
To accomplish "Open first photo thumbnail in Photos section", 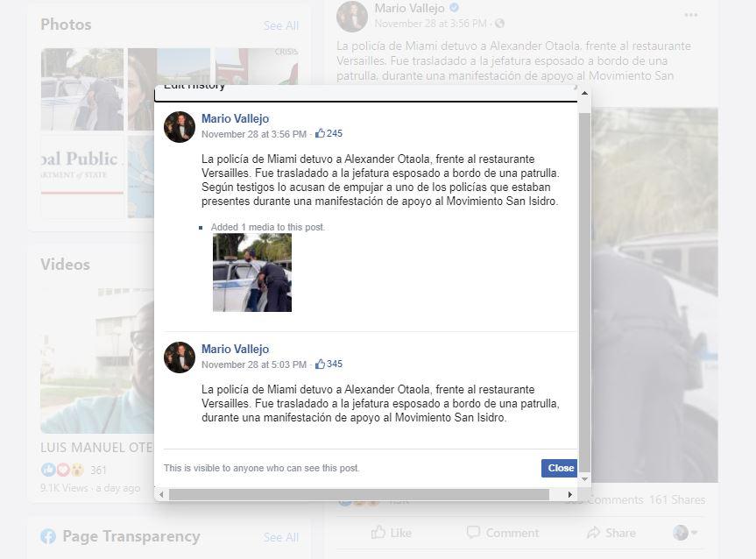I will pyautogui.click(x=82, y=89).
